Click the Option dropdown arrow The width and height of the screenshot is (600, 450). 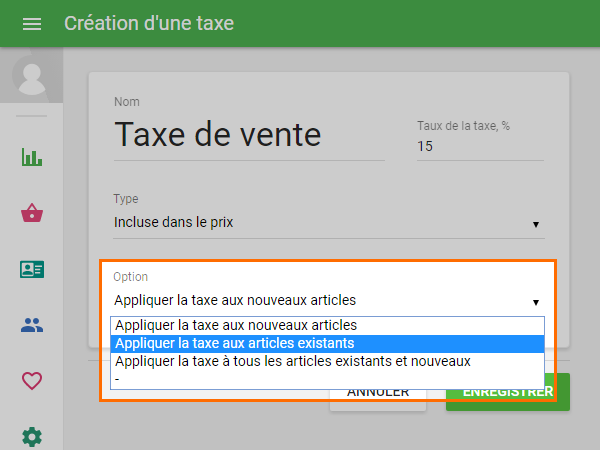click(x=536, y=302)
